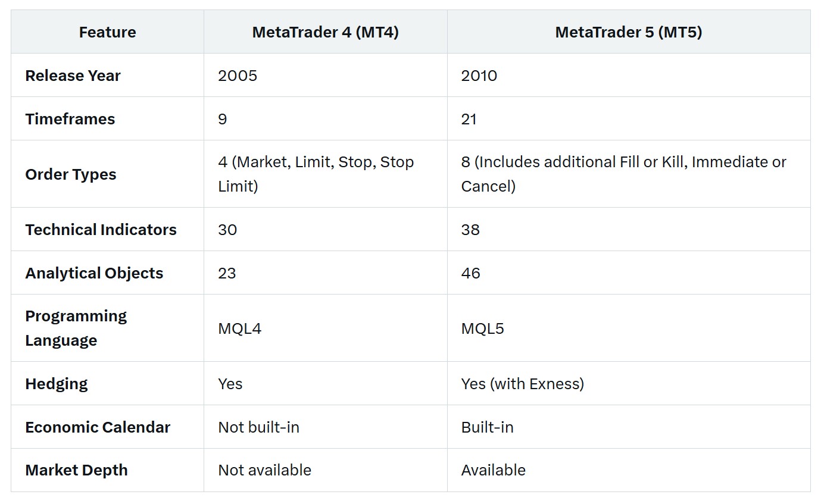Select the MT4 order types cell text
Image resolution: width=821 pixels, height=504 pixels.
point(316,174)
